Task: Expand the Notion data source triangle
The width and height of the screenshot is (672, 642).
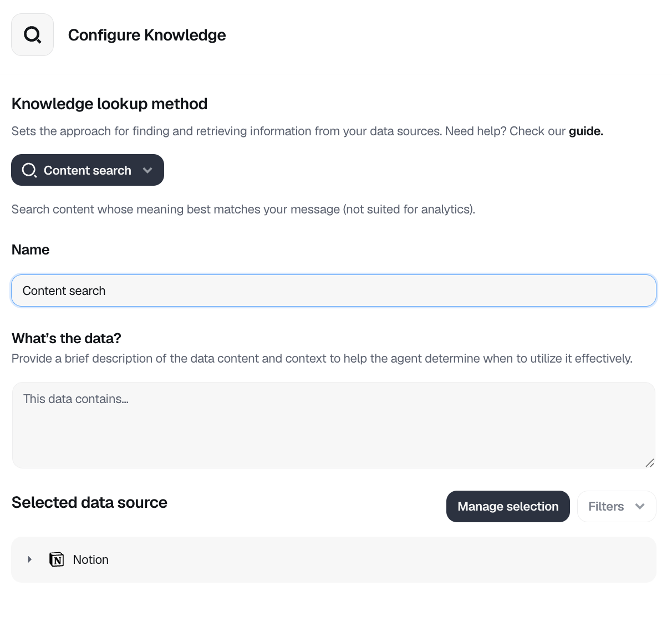Action: click(30, 559)
